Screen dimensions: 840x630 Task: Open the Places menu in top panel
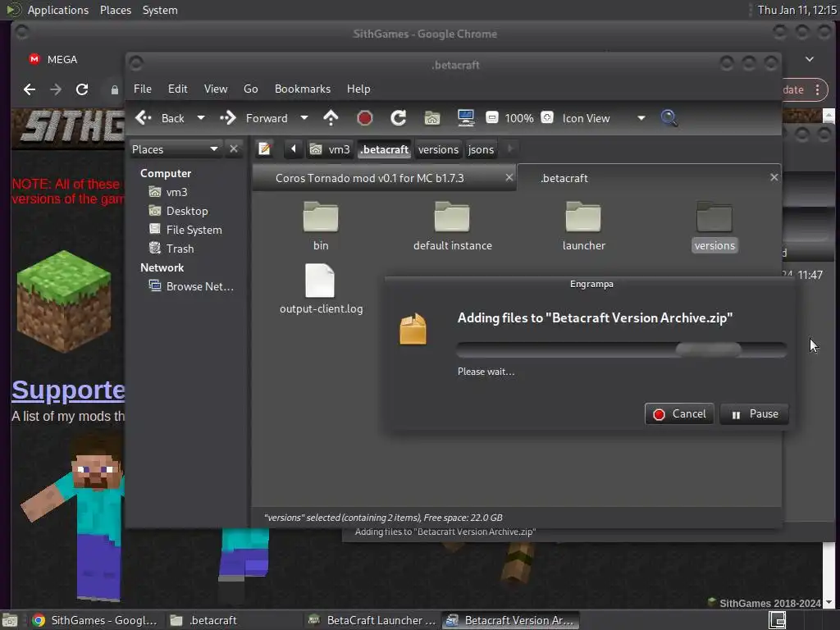tap(116, 10)
